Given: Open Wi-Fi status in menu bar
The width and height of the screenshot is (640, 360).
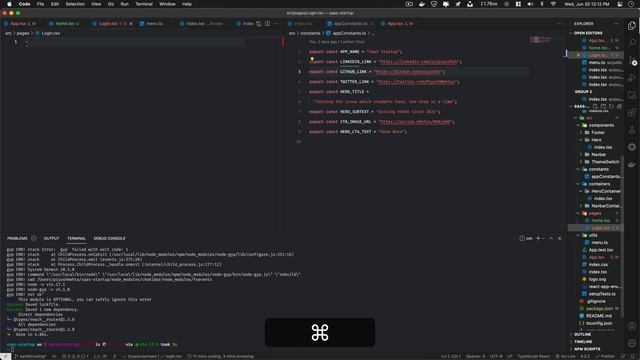Looking at the screenshot, I should (553, 4).
